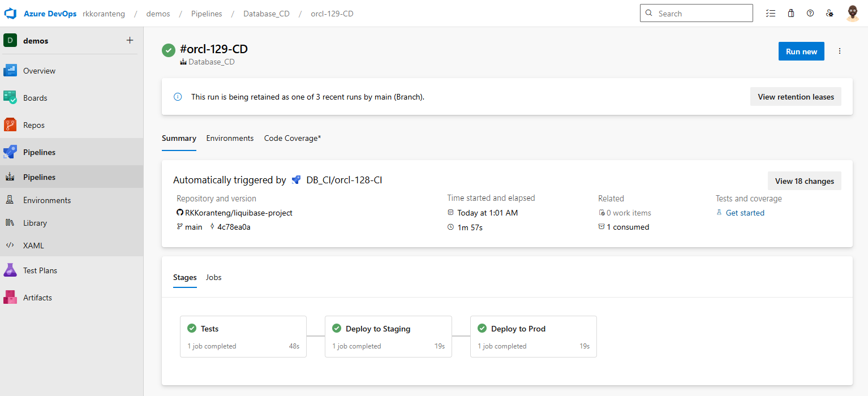Open the Deploy to Staging stage card

pyautogui.click(x=388, y=337)
